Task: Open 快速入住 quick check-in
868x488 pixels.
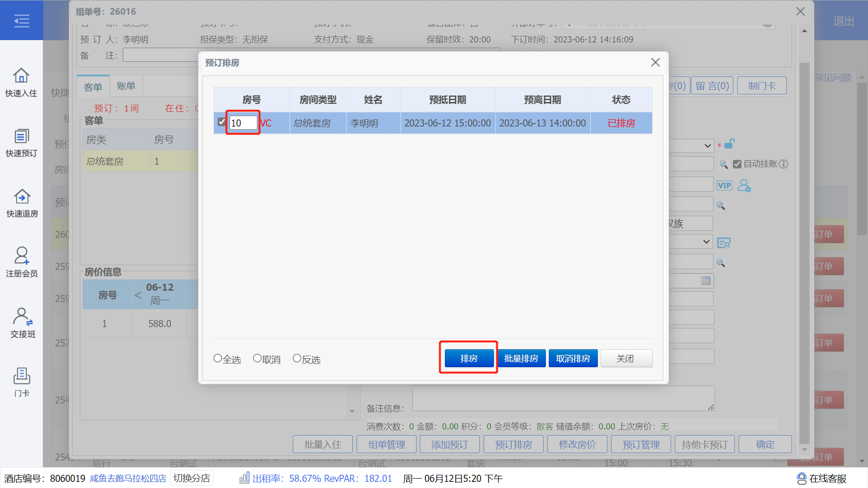Action: coord(21,83)
